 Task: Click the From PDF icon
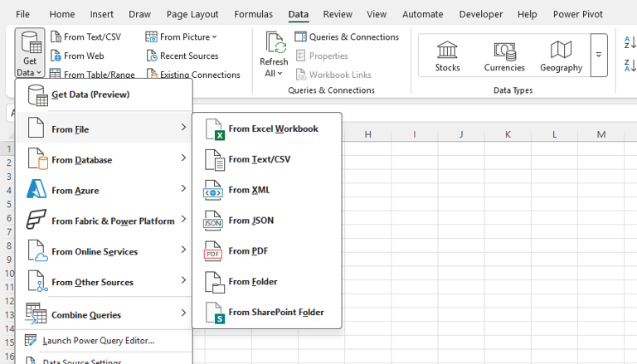point(214,252)
